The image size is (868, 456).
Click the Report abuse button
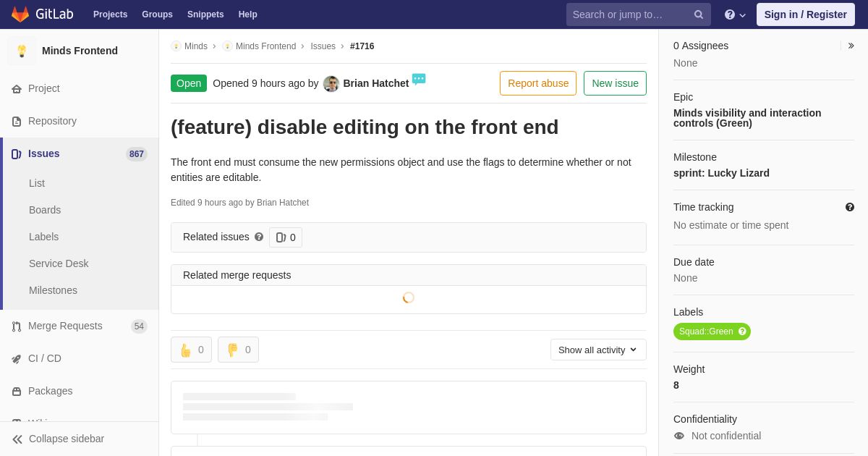(x=538, y=83)
